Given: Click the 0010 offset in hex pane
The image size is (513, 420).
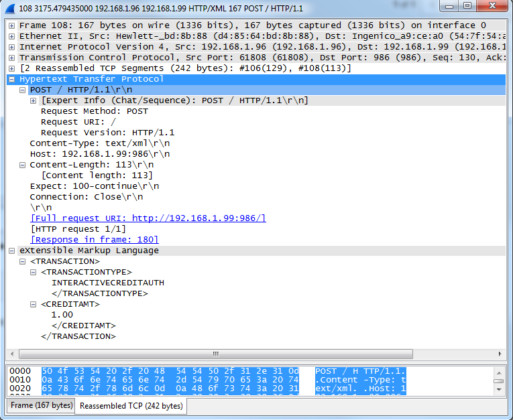Looking at the screenshot, I should [x=20, y=380].
